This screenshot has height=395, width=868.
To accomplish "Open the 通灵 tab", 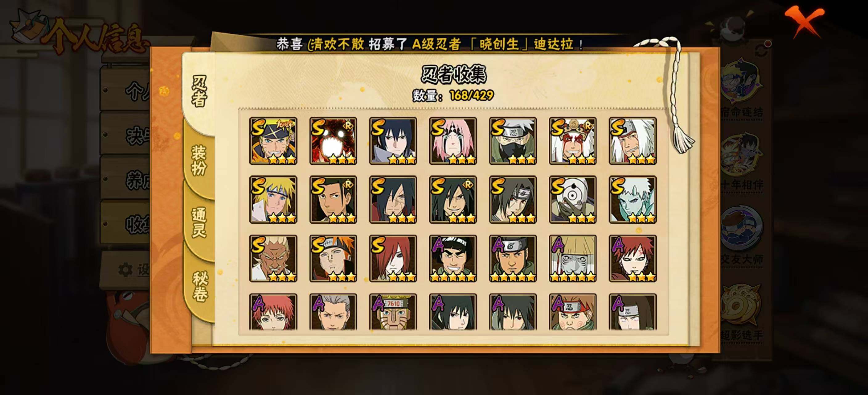I will [199, 222].
